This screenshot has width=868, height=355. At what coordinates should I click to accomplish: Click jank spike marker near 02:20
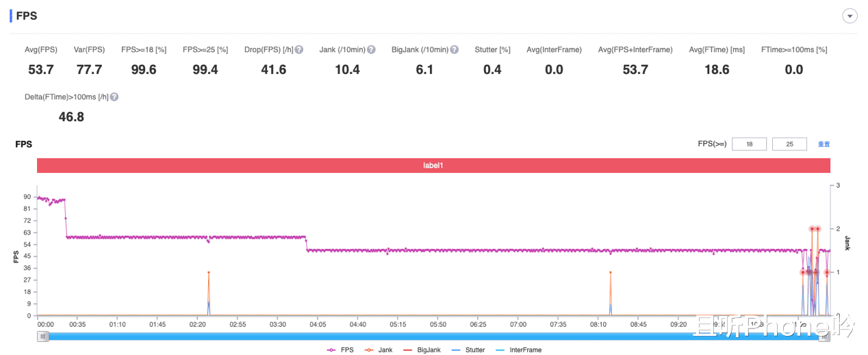coord(209,272)
